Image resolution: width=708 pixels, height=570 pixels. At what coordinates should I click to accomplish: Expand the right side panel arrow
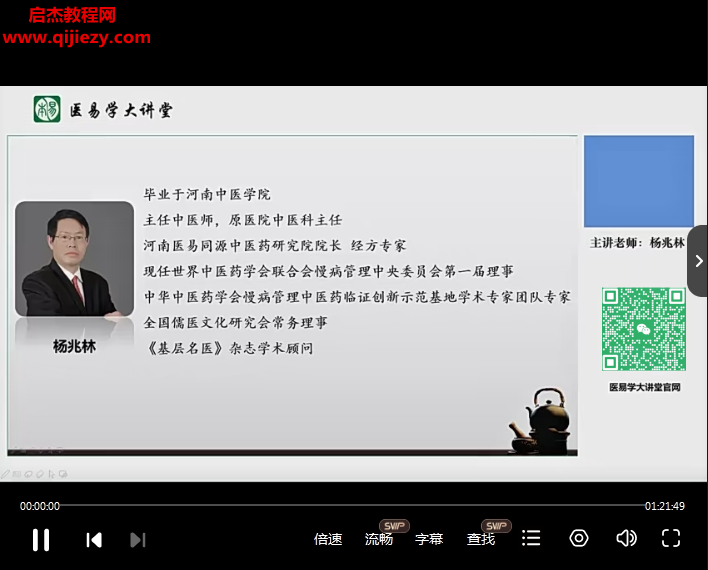(698, 261)
